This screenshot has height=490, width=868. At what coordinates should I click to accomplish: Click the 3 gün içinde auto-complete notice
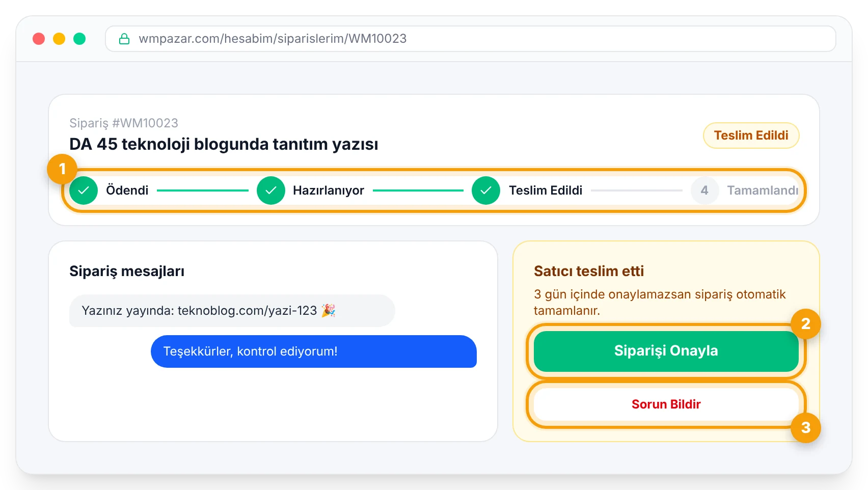coord(660,303)
